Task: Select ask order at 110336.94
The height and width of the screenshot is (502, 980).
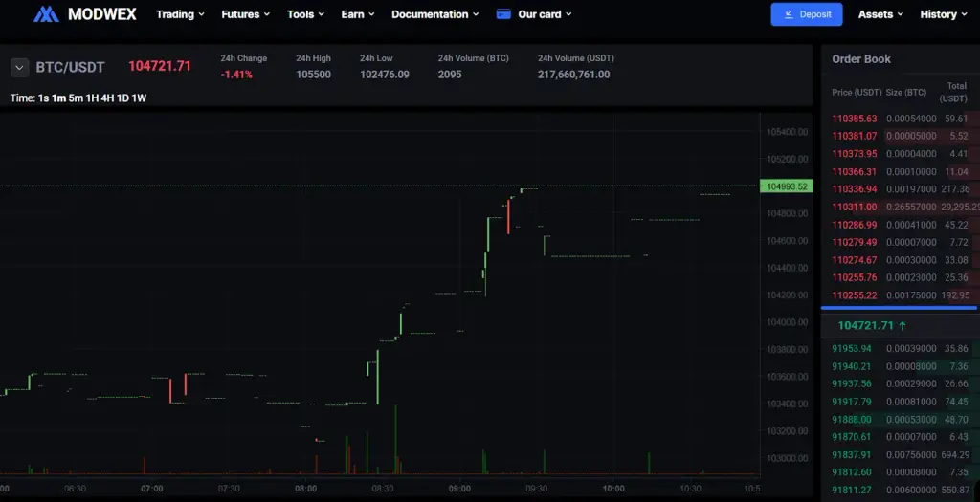Action: click(x=901, y=189)
